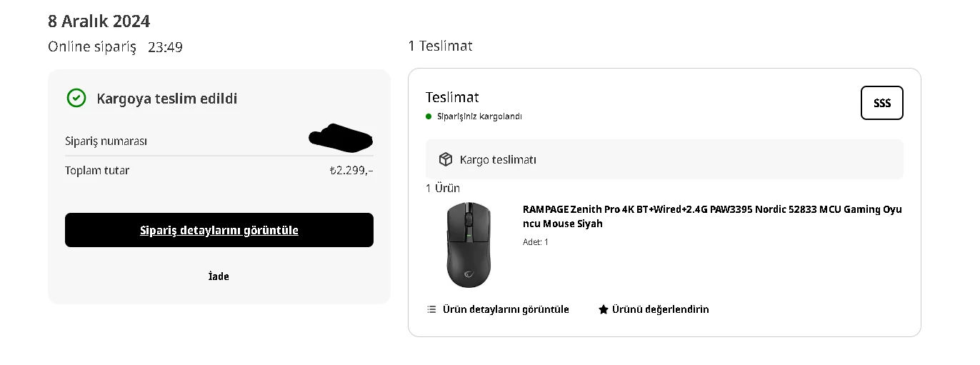Screen dimensions: 980x365
Task: Click the Adet: 1 quantity label
Action: click(536, 242)
